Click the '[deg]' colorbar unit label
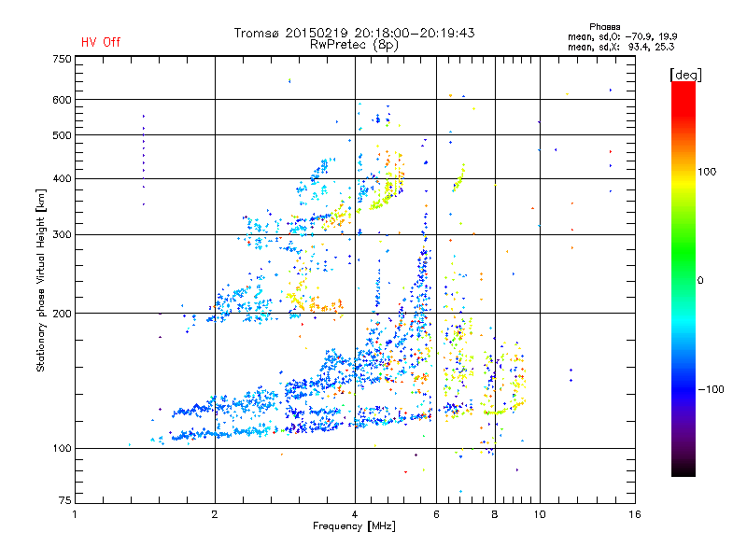The width and height of the screenshot is (747, 560). coord(685,75)
